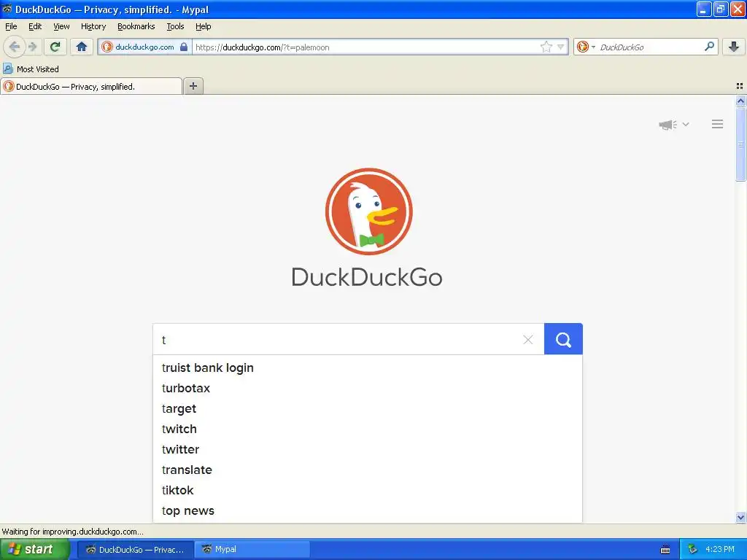Click the DuckDuckGo duck logo
747x560 pixels.
click(368, 211)
